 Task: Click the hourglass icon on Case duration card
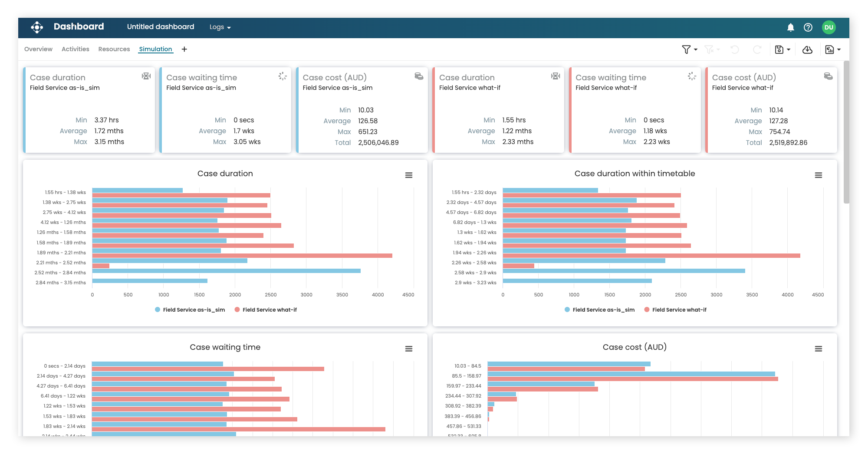point(146,76)
